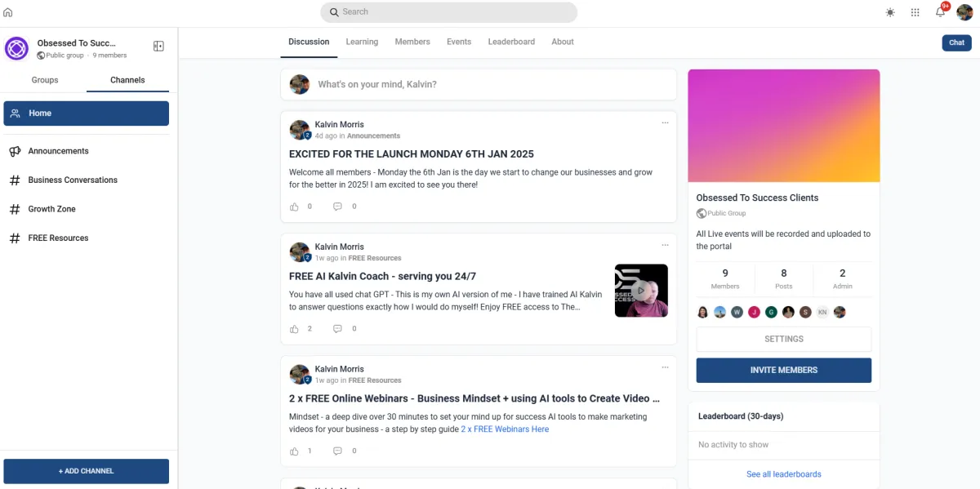980x489 pixels.
Task: Click Kalvin Morris avatar on Webinars post
Action: [300, 375]
